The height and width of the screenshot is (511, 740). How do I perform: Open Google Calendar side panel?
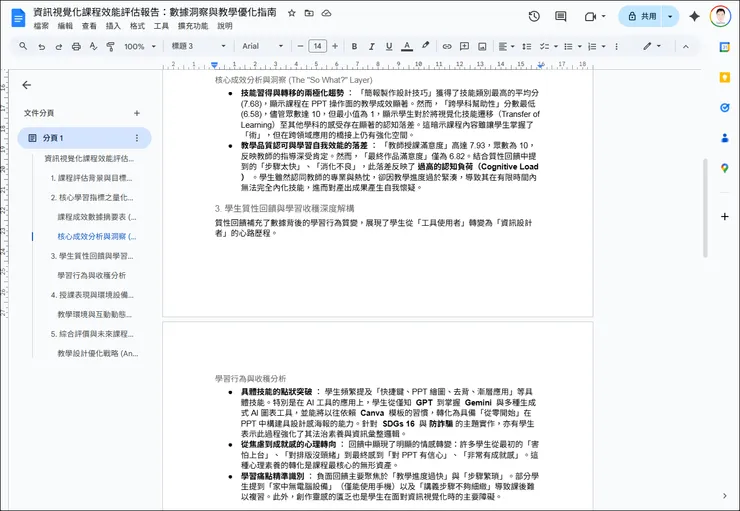[724, 47]
